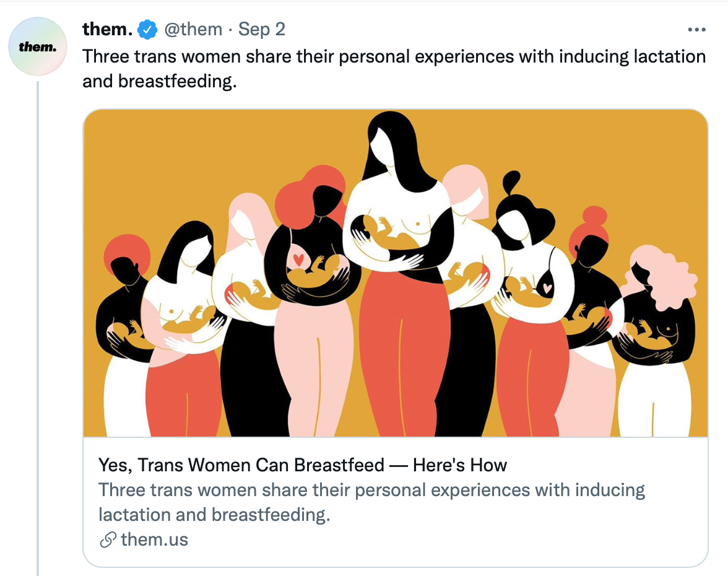Click the them. profile avatar

click(38, 46)
